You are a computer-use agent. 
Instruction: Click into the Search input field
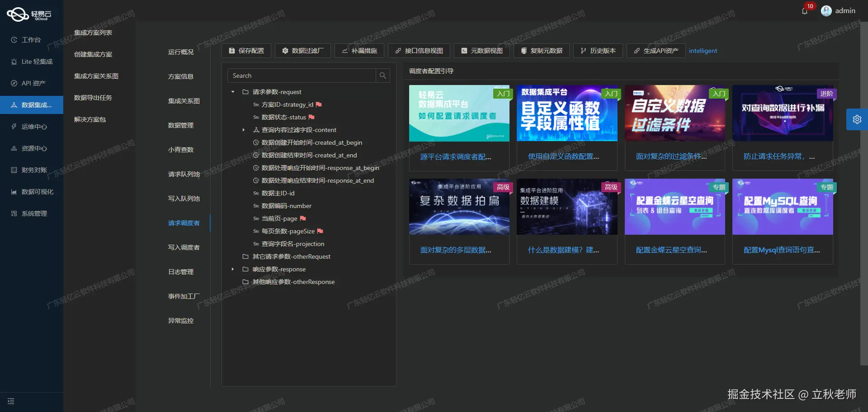[x=302, y=76]
